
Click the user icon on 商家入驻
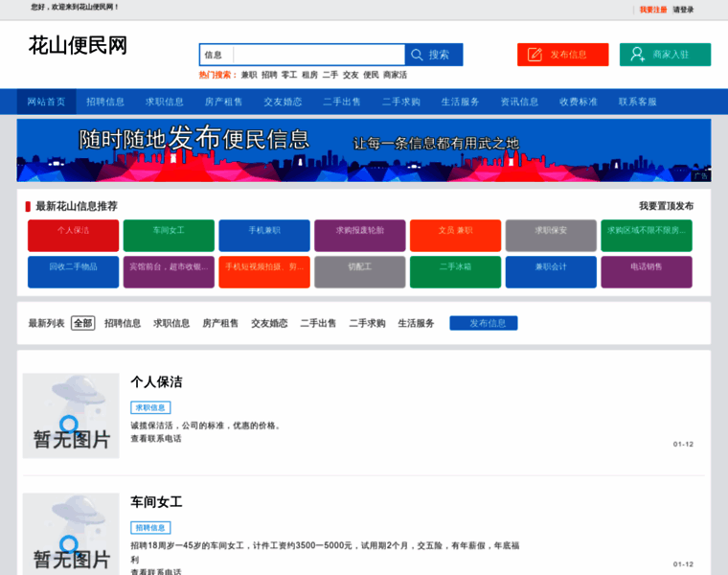[x=637, y=55]
